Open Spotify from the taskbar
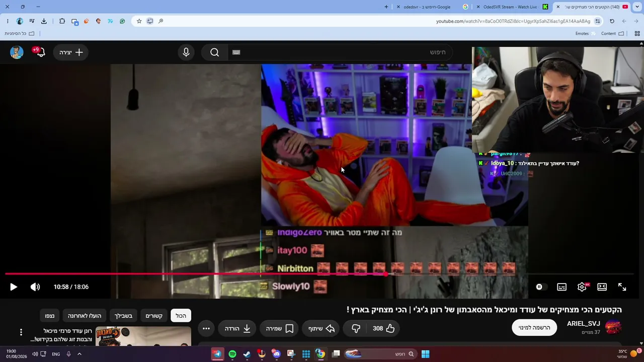This screenshot has width=644, height=362. (232, 354)
